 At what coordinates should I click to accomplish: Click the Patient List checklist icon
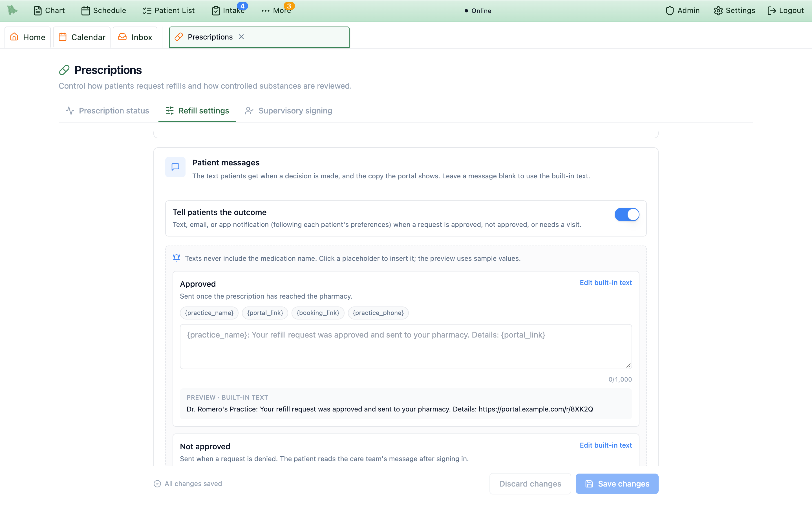(x=147, y=11)
